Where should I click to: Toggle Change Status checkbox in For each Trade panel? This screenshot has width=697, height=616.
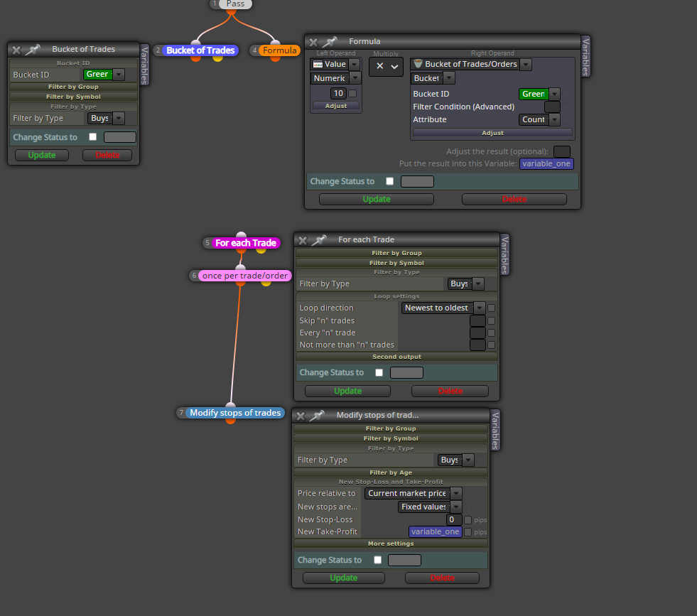tap(379, 372)
